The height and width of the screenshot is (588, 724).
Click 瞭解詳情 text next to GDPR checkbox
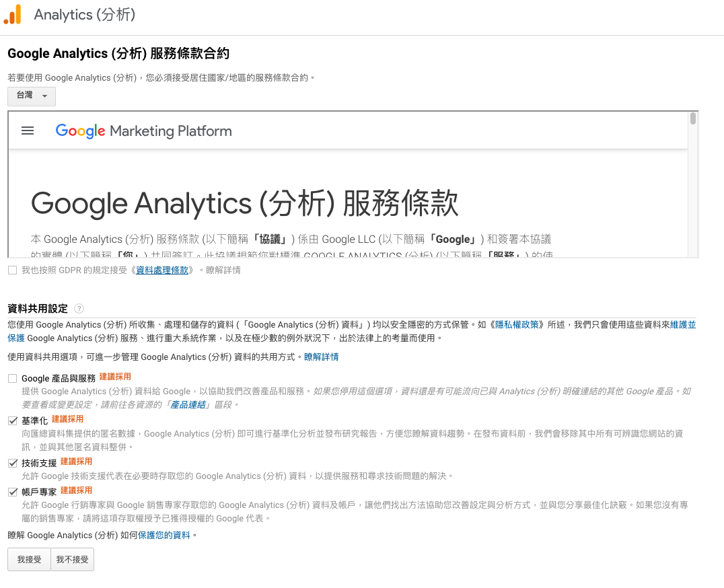point(223,270)
